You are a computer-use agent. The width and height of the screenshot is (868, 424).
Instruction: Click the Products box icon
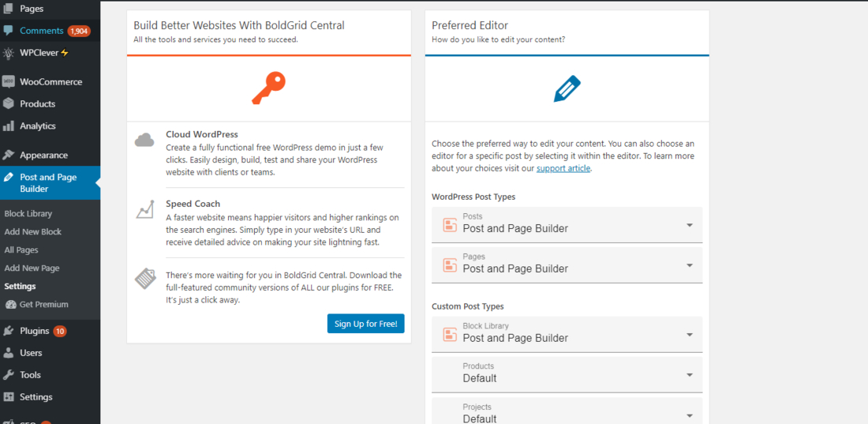[9, 103]
